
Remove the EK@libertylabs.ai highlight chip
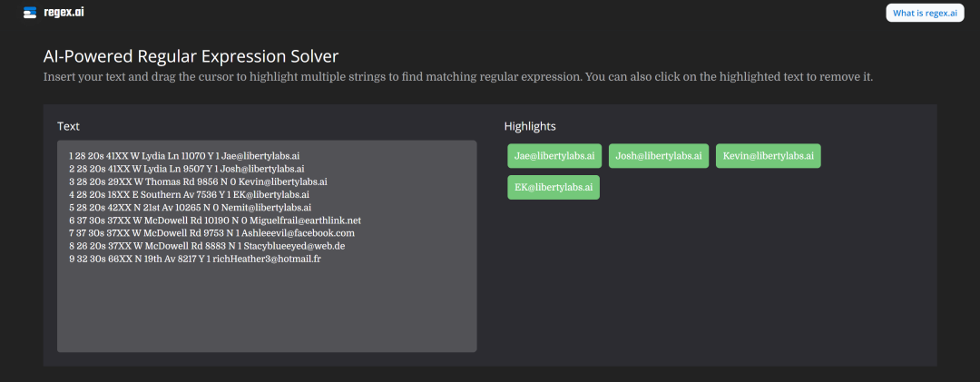click(554, 188)
